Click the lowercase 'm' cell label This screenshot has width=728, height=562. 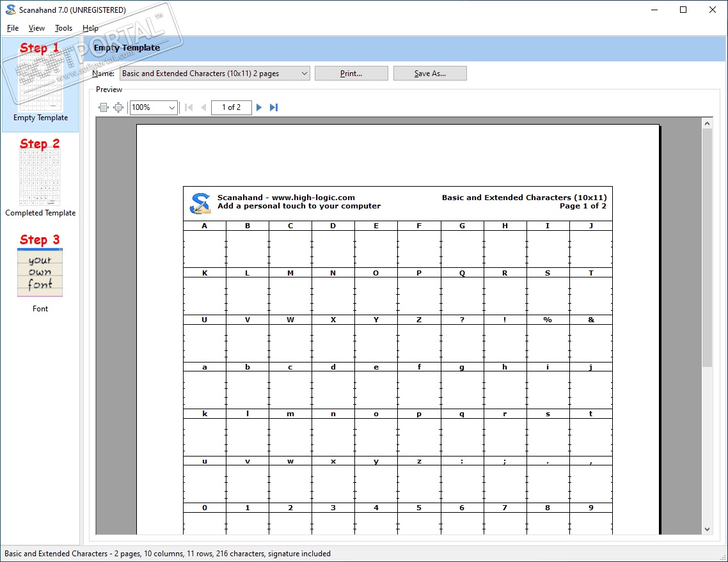coord(290,414)
